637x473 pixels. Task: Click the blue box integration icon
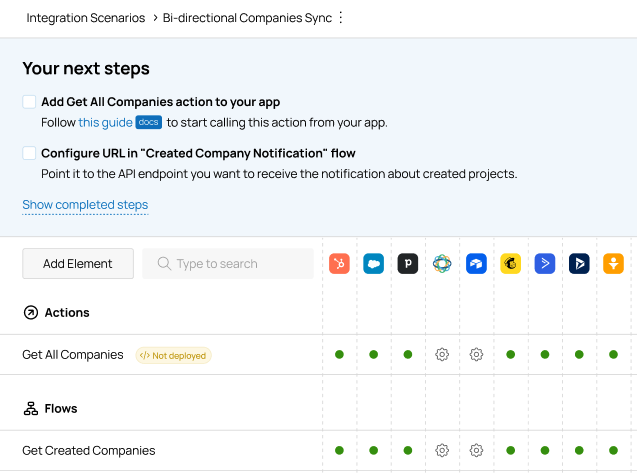point(476,264)
